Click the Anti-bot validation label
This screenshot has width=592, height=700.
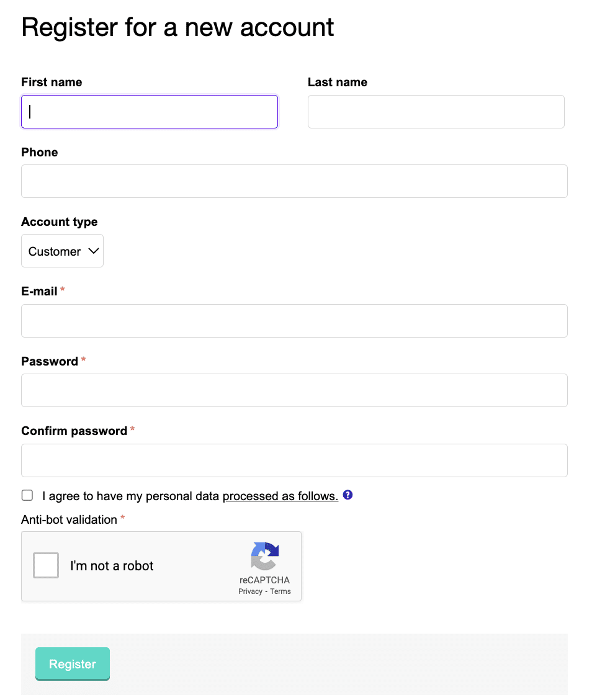(70, 519)
